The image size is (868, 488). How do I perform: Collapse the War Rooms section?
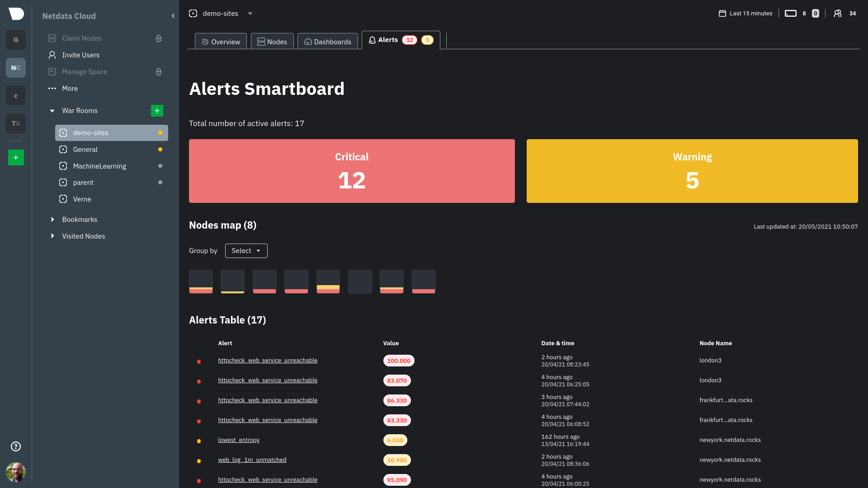pyautogui.click(x=52, y=111)
